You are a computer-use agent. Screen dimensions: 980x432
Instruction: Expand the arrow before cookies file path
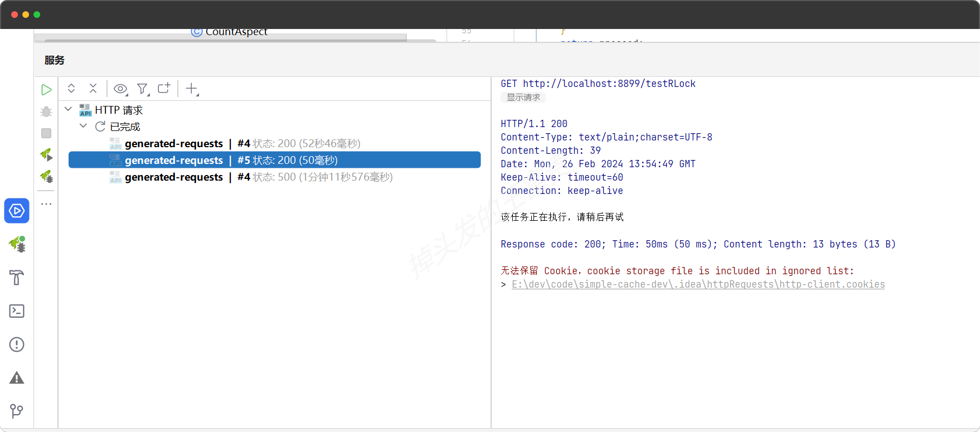503,284
